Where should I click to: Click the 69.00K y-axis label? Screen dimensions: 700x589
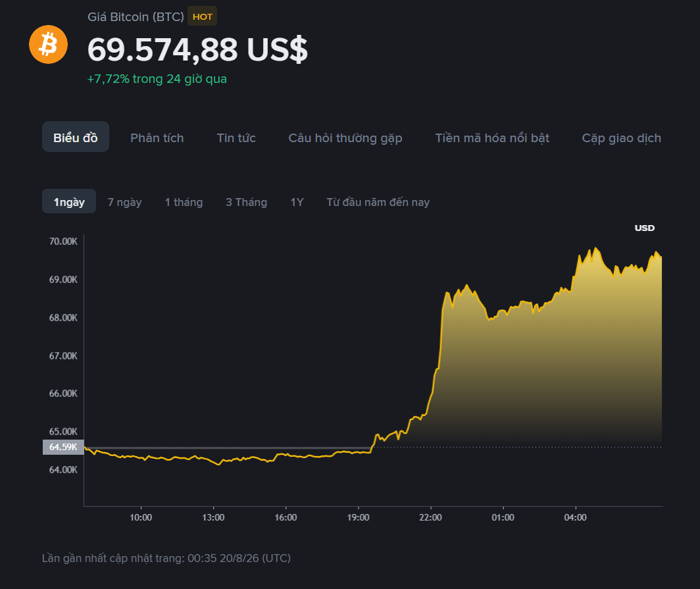pyautogui.click(x=63, y=280)
